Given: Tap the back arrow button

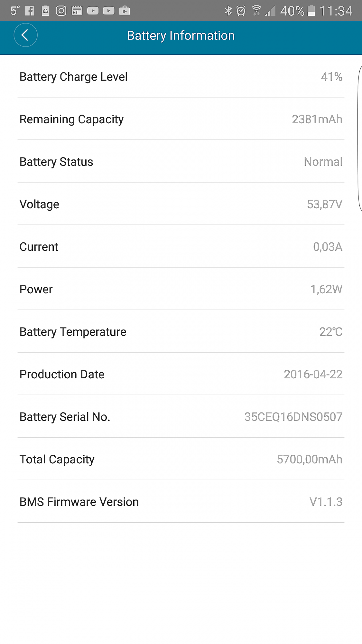Looking at the screenshot, I should click(25, 35).
